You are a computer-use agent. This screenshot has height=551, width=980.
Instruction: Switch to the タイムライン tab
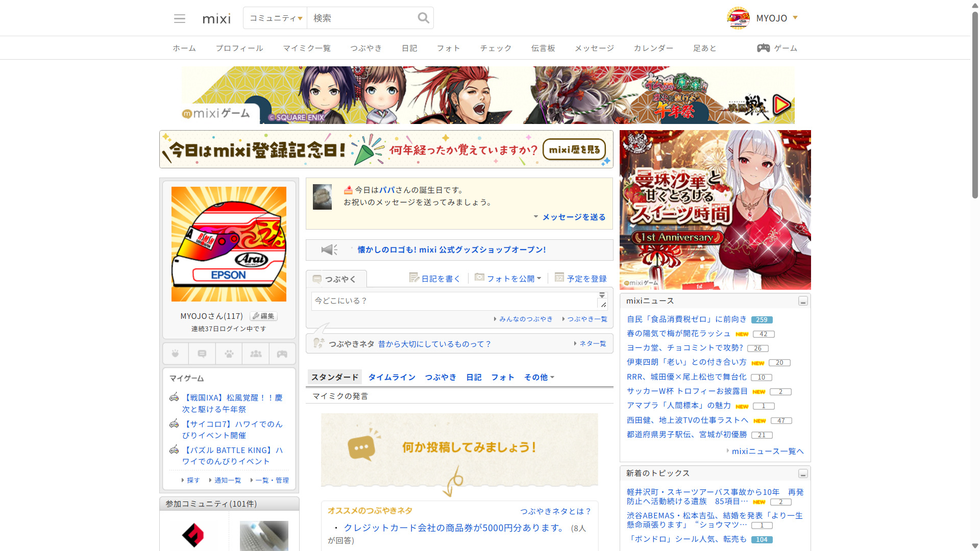click(391, 377)
